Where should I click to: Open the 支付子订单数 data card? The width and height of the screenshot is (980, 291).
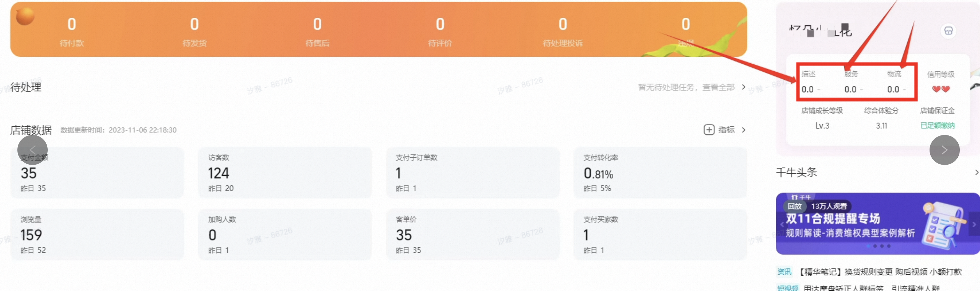tap(473, 173)
